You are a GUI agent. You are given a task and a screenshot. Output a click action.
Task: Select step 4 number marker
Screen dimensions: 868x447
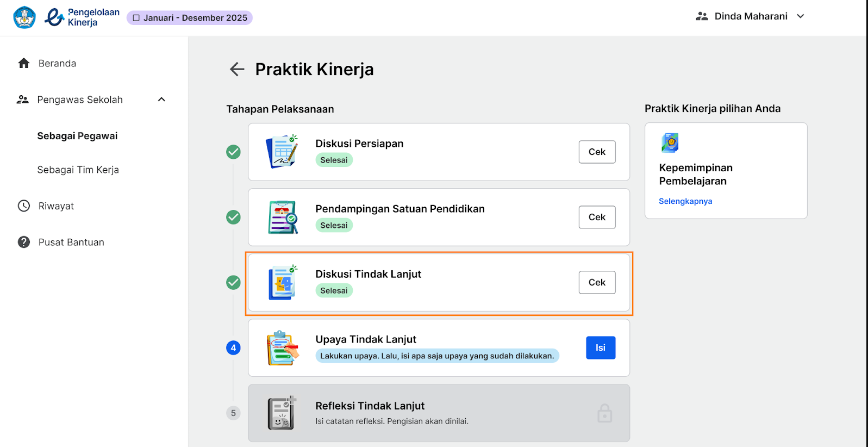[233, 347]
